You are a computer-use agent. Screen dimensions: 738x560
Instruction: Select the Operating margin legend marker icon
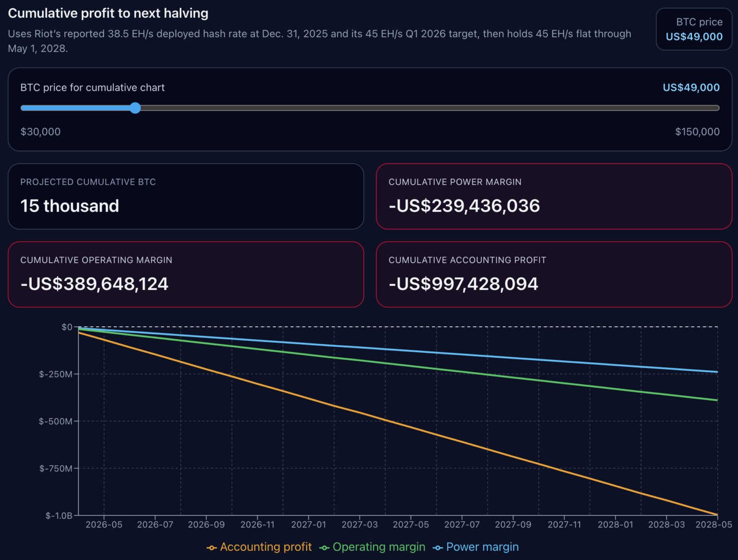click(x=325, y=547)
